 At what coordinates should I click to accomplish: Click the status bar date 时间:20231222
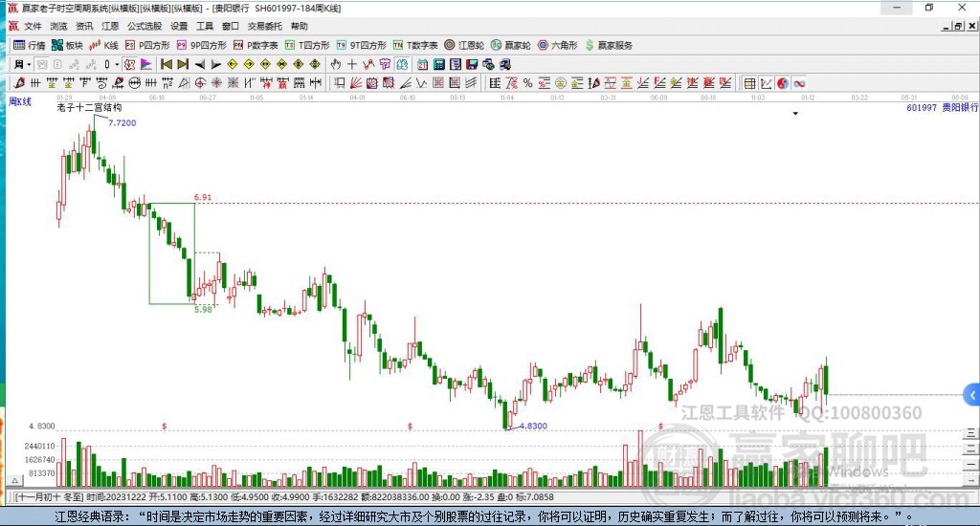coord(116,497)
